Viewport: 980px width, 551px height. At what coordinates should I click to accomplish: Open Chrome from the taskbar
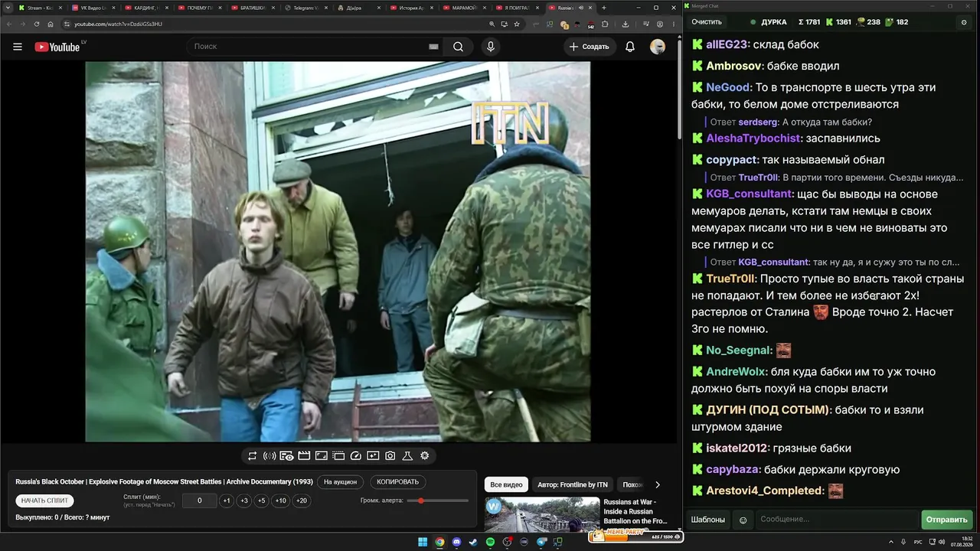point(439,542)
